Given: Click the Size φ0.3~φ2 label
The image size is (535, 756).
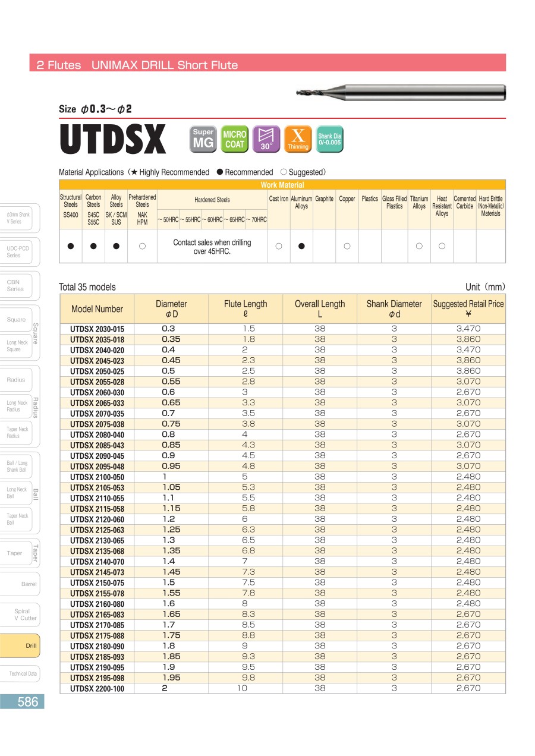Looking at the screenshot, I should pyautogui.click(x=95, y=109).
